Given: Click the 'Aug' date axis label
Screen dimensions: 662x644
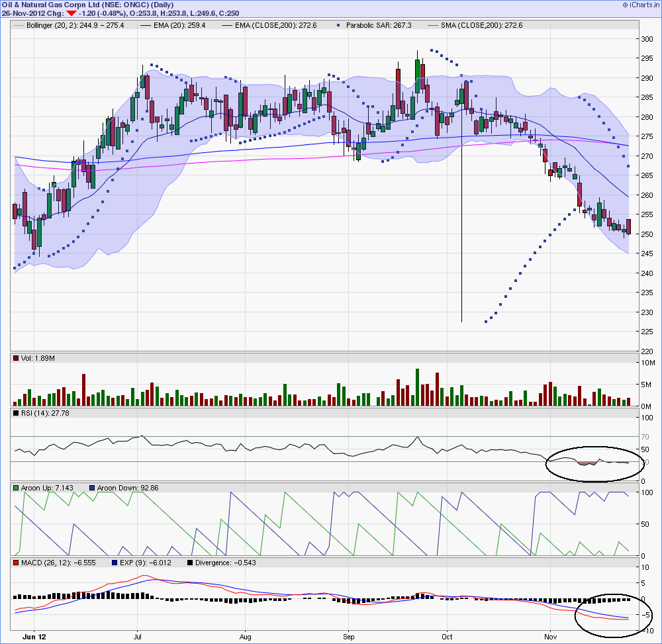Looking at the screenshot, I should tap(246, 637).
